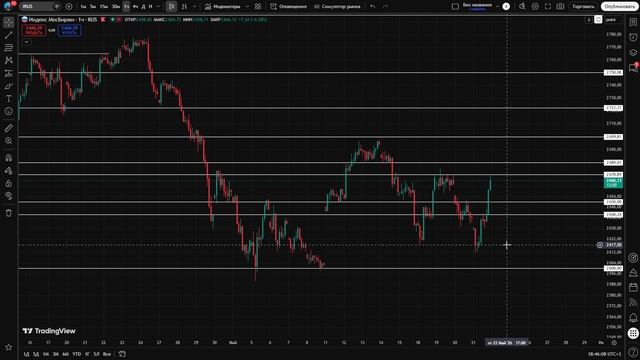Screen dimensions: 640x360
Task: Open chart settings gear in top toolbar
Action: [x=535, y=7]
